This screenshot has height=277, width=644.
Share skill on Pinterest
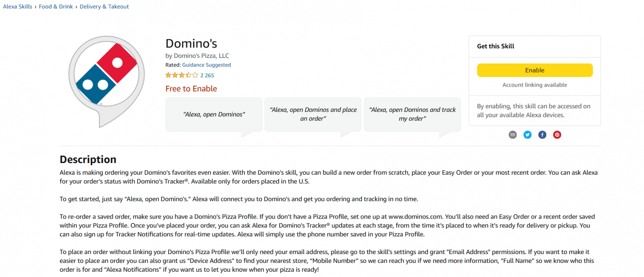click(x=557, y=135)
